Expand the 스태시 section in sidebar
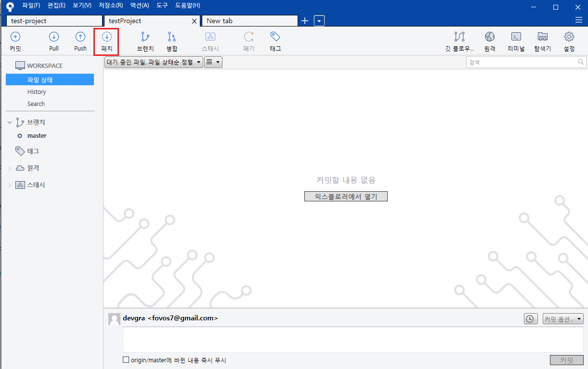588x369 pixels. (10, 185)
